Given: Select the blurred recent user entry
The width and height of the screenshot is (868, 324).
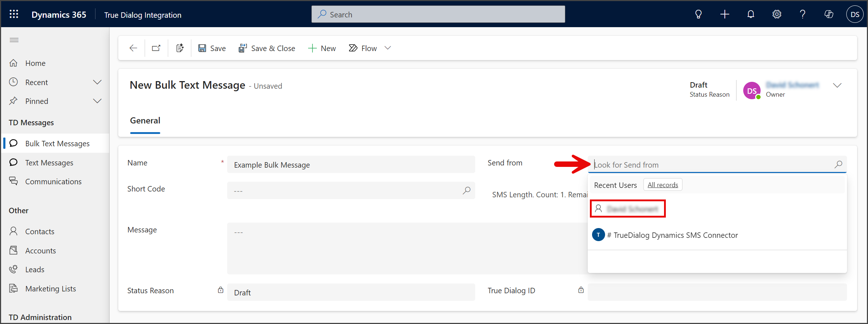Looking at the screenshot, I should [x=628, y=209].
